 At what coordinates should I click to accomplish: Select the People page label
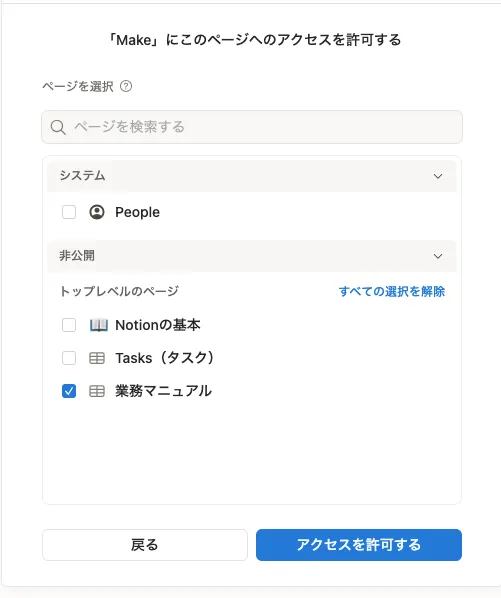(138, 212)
